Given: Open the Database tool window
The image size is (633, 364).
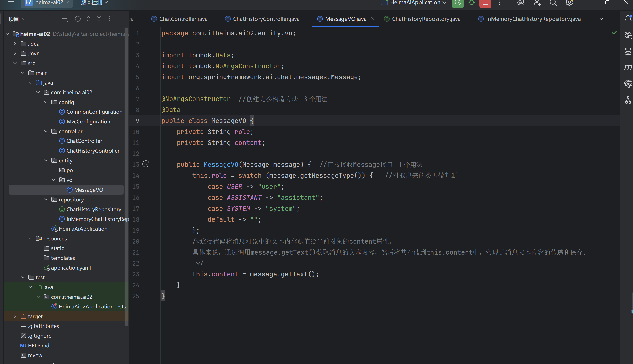Looking at the screenshot, I should pos(628,51).
